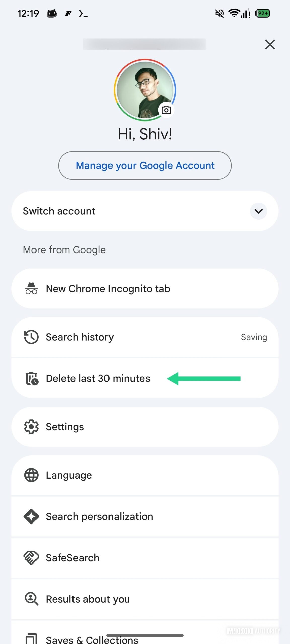The image size is (290, 644).
Task: Close the account menu with X
Action: point(270,45)
